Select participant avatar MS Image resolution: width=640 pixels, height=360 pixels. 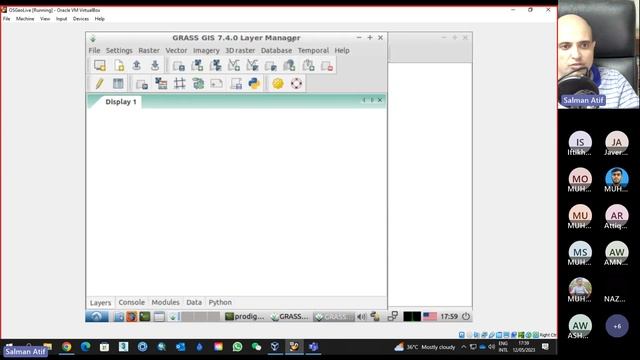click(x=580, y=252)
